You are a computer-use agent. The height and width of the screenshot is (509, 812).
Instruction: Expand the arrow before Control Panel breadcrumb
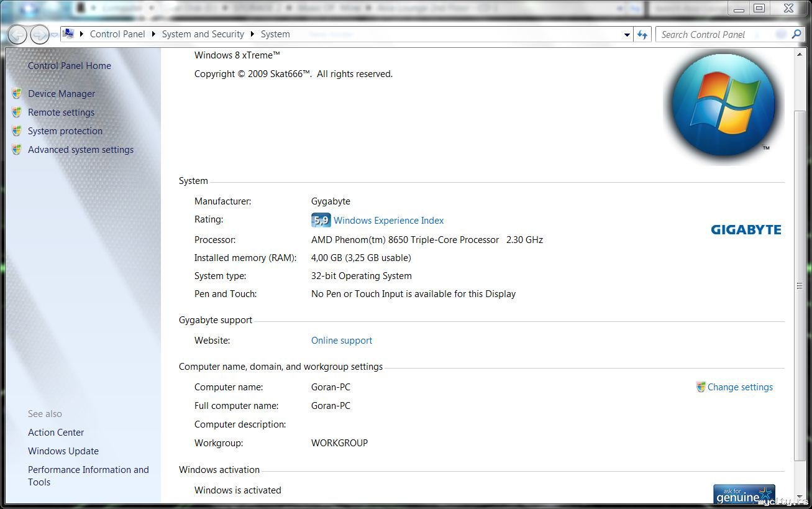point(82,34)
